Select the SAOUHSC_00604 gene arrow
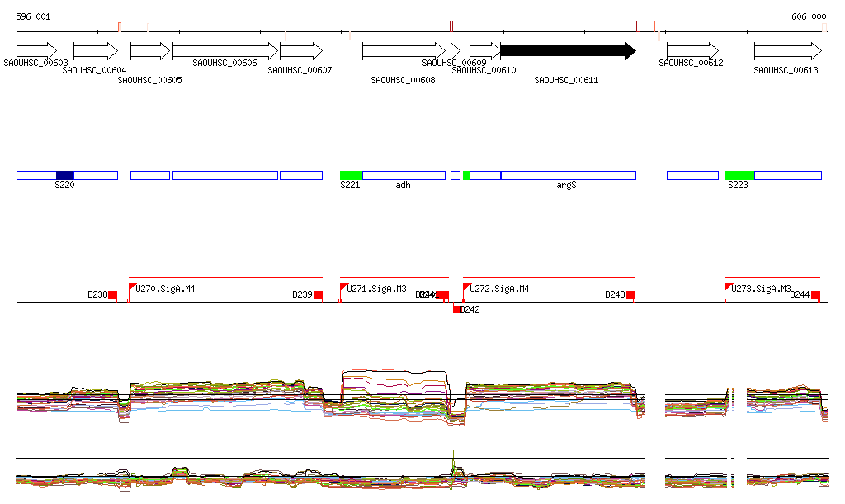The width and height of the screenshot is (845, 504). [x=96, y=51]
